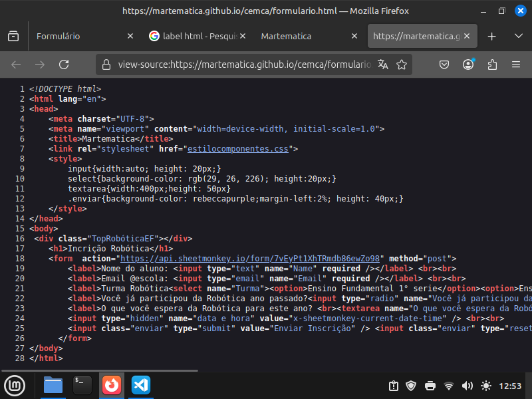Click the "TopRobóticaEF" class value
Screen dimensions: 532x399
tap(123, 239)
